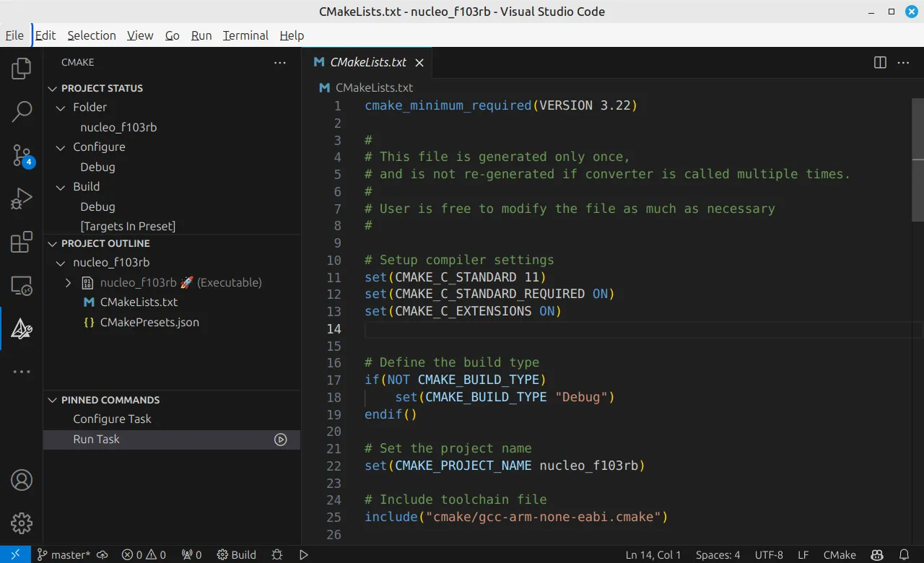Screen dimensions: 924x563
Task: Change indentation via Spaces: 4
Action: [x=718, y=554]
